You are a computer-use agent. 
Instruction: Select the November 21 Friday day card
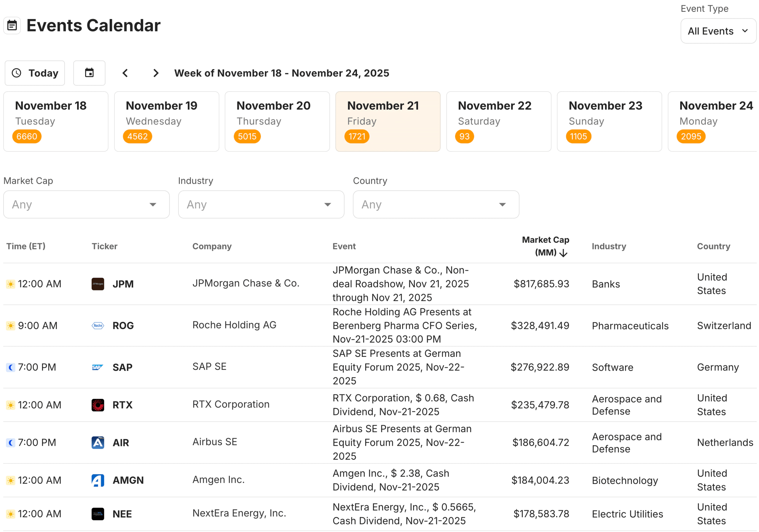388,121
